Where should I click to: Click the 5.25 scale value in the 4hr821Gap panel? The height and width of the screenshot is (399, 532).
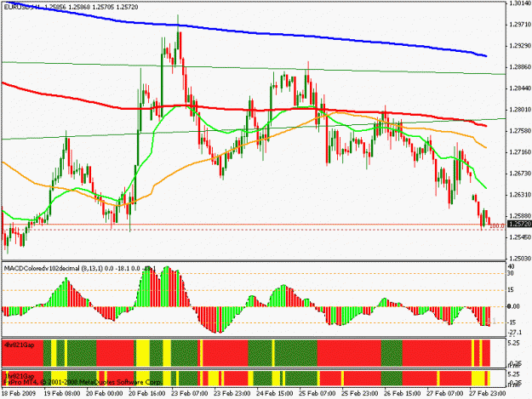point(513,344)
